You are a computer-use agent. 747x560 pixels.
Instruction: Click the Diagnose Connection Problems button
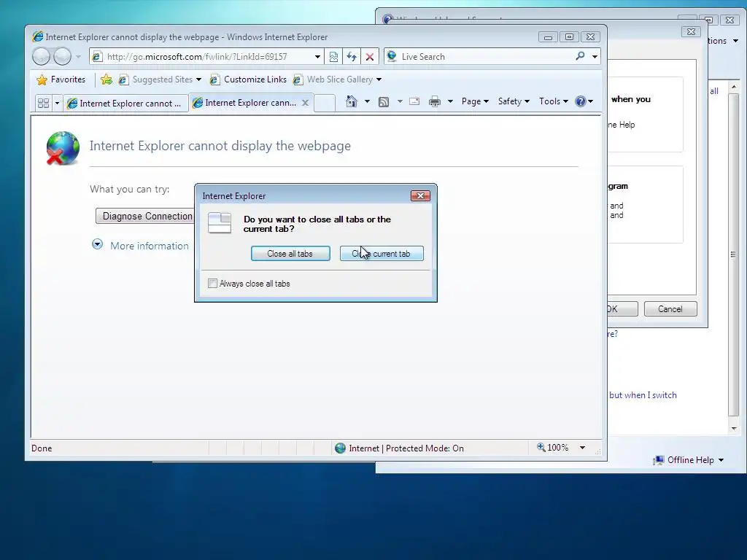pyautogui.click(x=145, y=216)
